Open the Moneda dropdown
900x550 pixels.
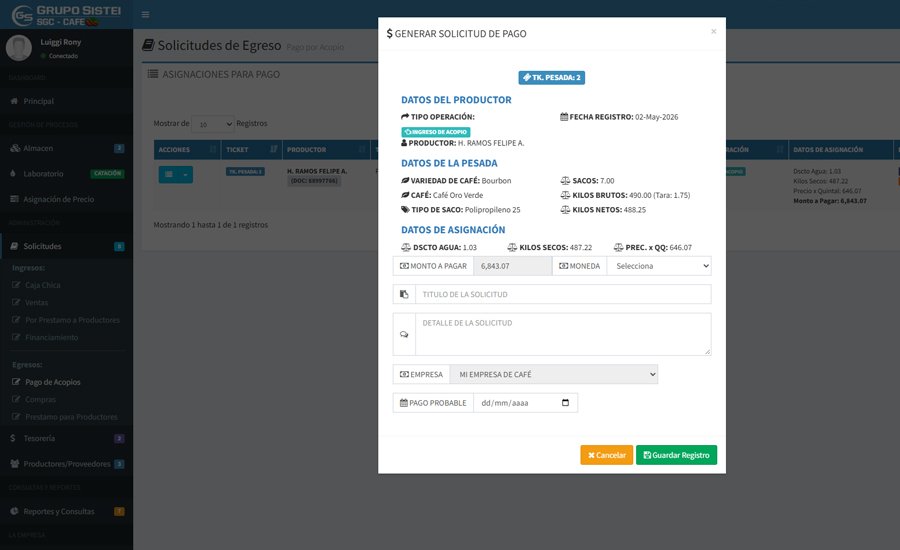tap(659, 266)
